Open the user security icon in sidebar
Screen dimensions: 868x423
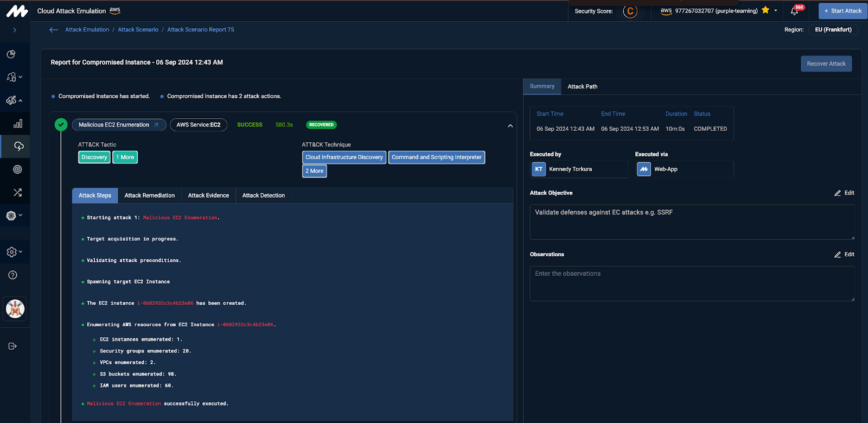[x=11, y=77]
